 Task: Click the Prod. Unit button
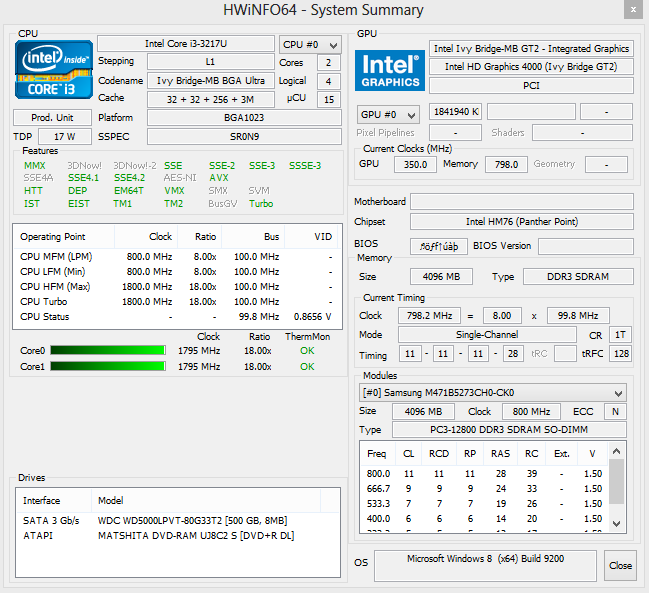pyautogui.click(x=52, y=118)
